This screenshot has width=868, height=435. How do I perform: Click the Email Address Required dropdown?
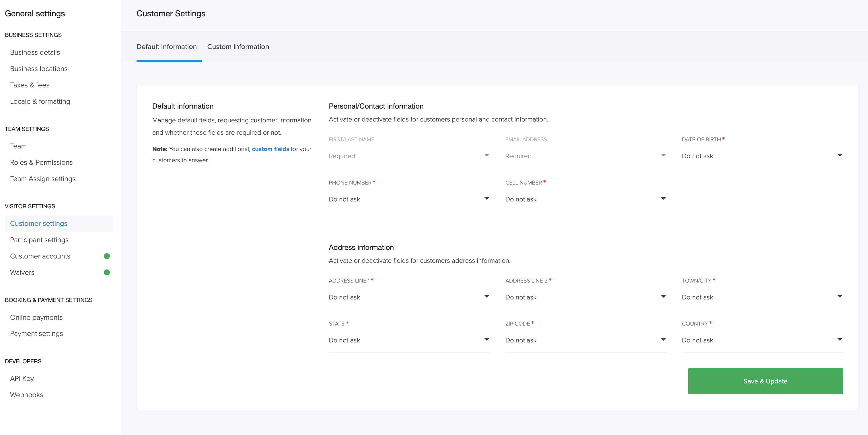point(586,156)
